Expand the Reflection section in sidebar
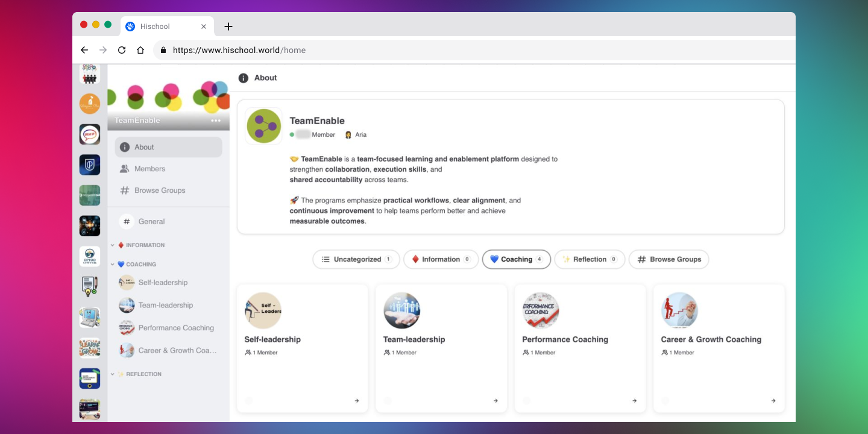 113,374
